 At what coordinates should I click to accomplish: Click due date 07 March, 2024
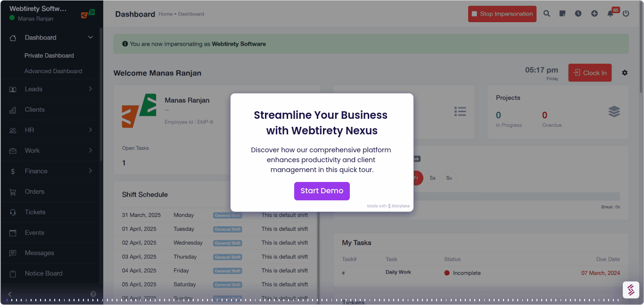[601, 273]
